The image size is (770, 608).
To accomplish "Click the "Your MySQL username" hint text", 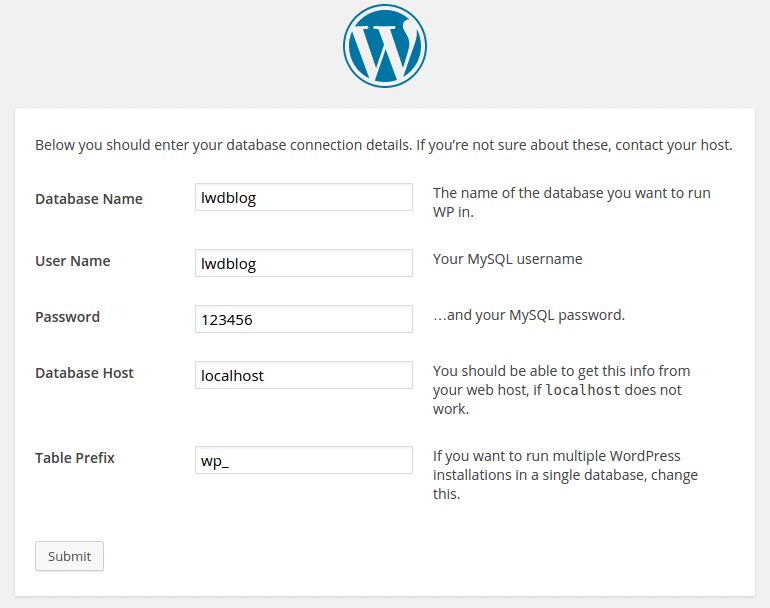I will [x=507, y=259].
